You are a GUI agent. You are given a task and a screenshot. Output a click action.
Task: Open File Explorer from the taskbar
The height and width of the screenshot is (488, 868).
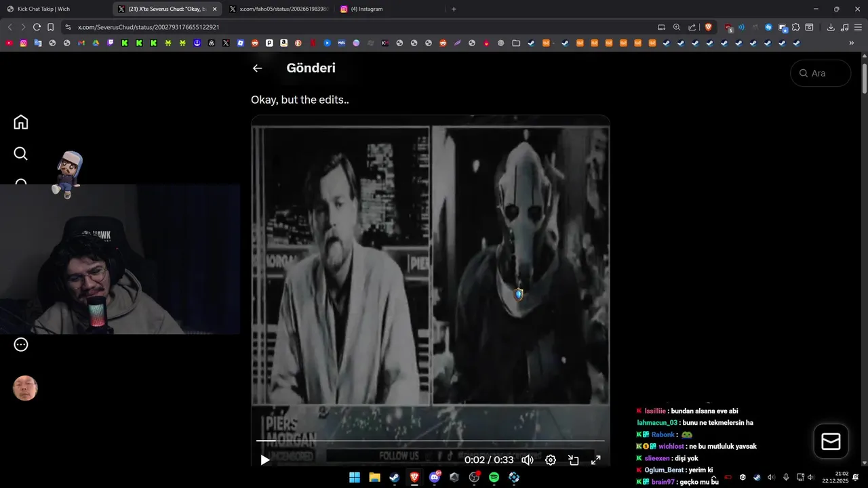(x=374, y=477)
